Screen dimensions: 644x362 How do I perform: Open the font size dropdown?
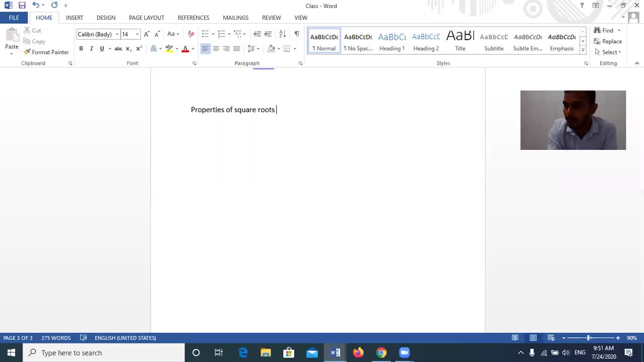tap(137, 34)
